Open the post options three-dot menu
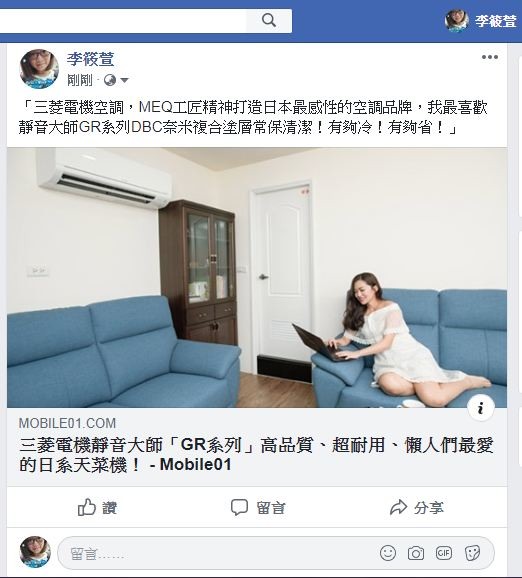This screenshot has height=578, width=522. 490,57
